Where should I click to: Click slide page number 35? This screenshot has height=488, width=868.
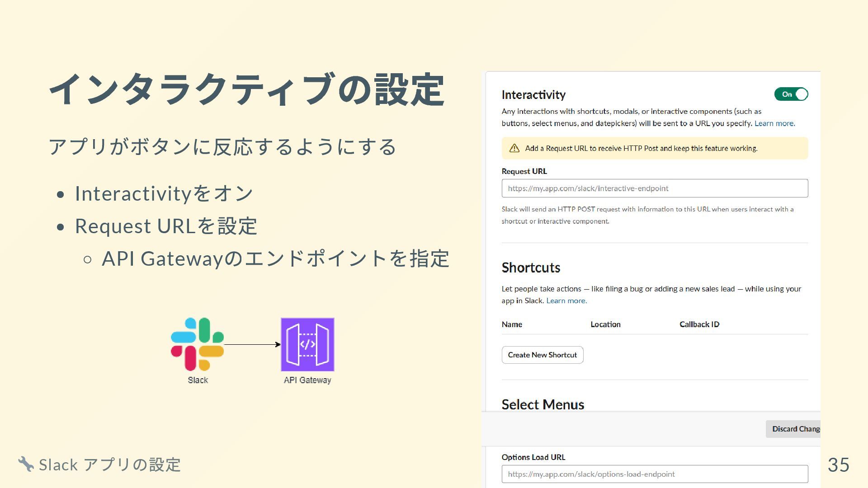pos(838,465)
